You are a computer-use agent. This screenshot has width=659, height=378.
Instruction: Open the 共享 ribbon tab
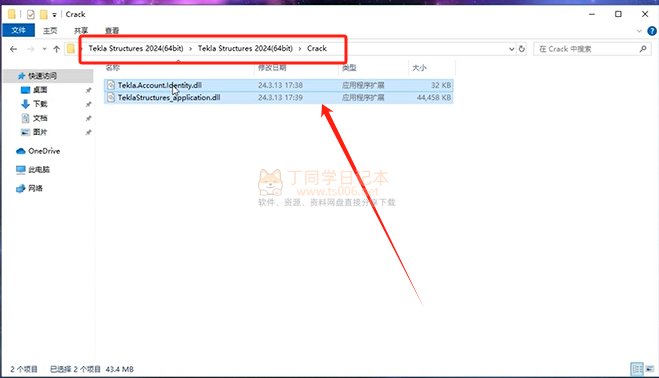(81, 30)
